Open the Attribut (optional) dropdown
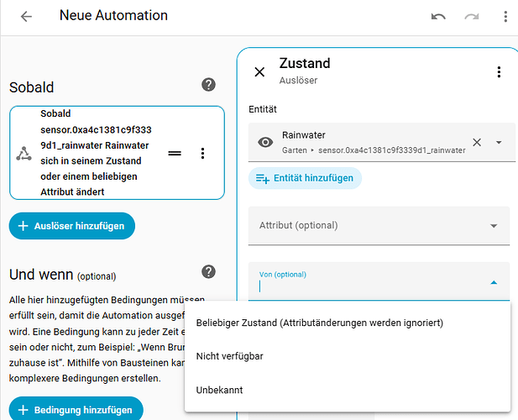The width and height of the screenshot is (518, 420). click(494, 226)
